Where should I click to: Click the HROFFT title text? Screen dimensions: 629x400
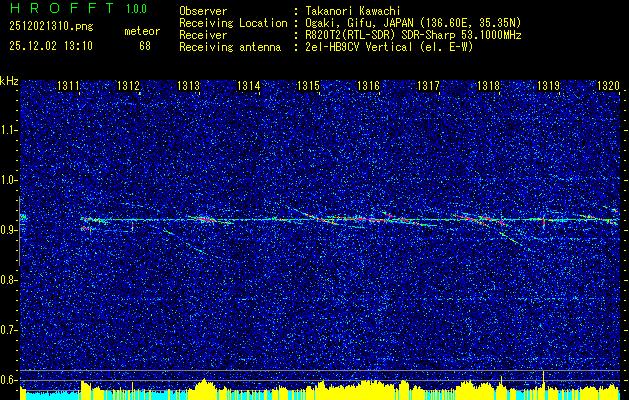click(x=61, y=8)
